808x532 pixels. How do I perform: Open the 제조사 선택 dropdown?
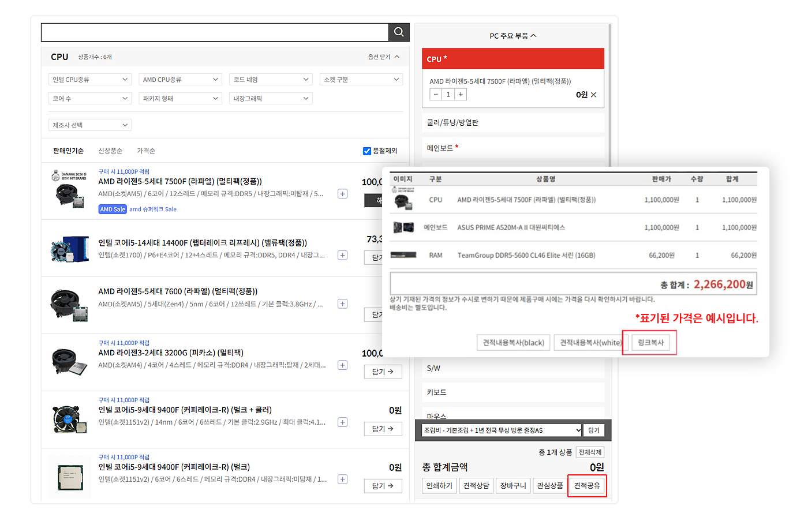90,125
